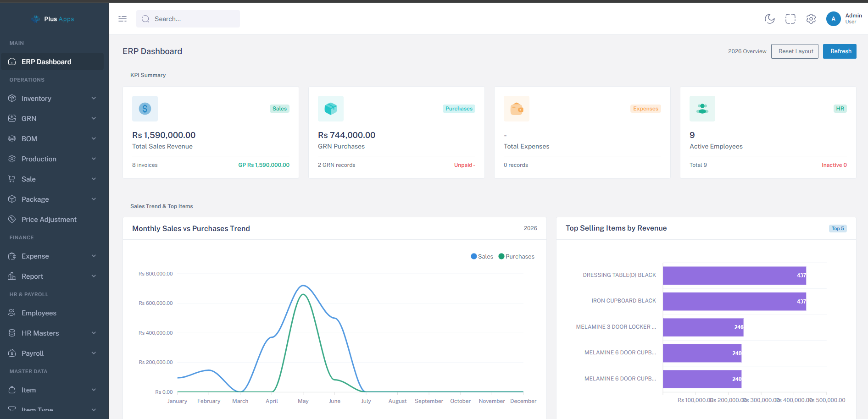The height and width of the screenshot is (419, 868).
Task: Click the Reset Layout button
Action: click(795, 51)
